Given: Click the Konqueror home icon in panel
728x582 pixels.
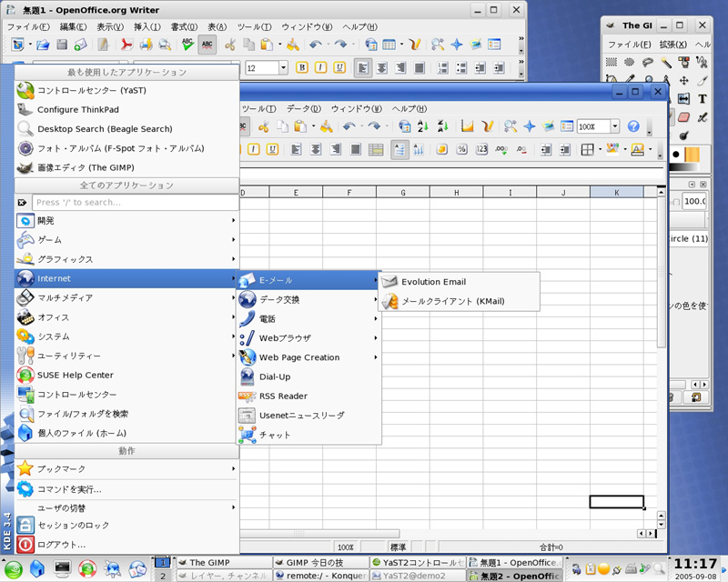Looking at the screenshot, I should click(37, 568).
